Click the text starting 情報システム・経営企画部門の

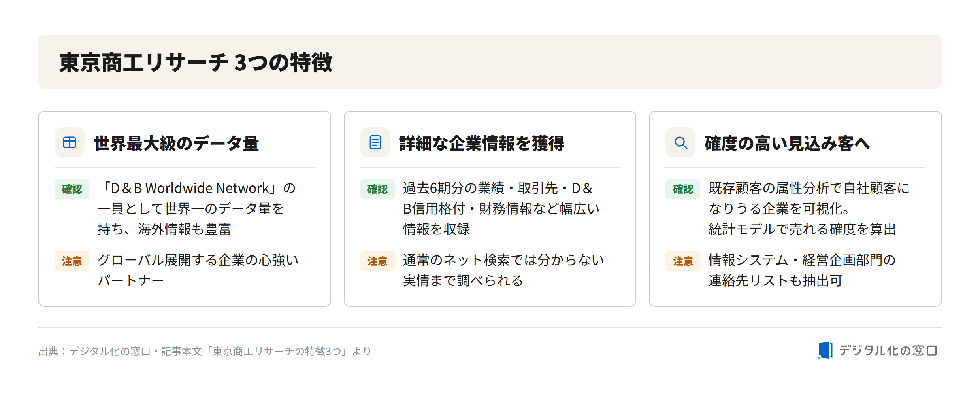tap(802, 270)
